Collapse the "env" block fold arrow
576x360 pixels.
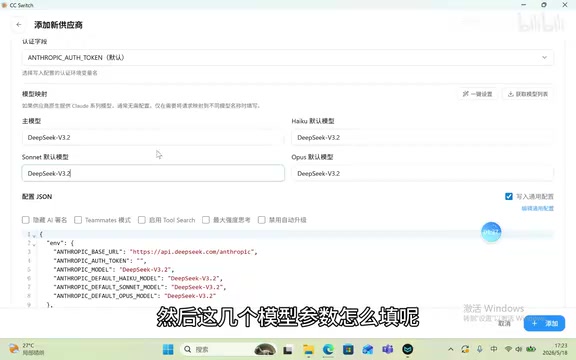click(34, 244)
